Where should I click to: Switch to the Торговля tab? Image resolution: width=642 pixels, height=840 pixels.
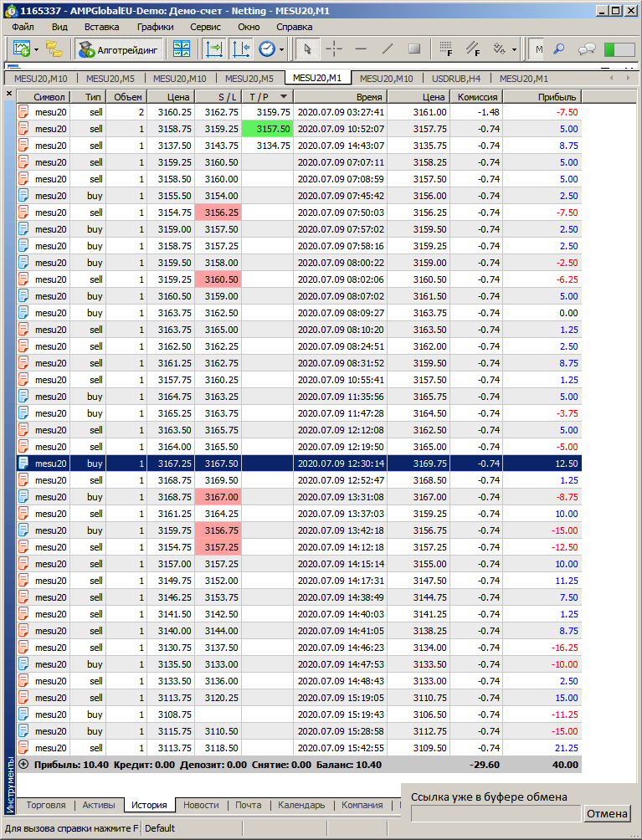(46, 805)
